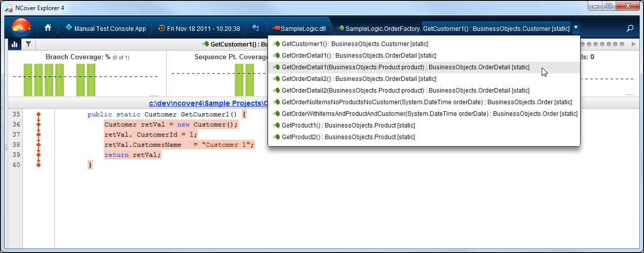The height and width of the screenshot is (253, 644).
Task: Click the SampleLogic.OrderFactory class breadcrumb
Action: click(x=380, y=28)
